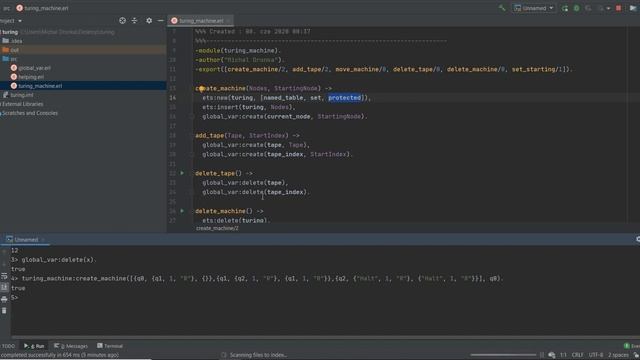Click Clear All trash icon in console
Screen dimensions: 640x360
pos(4,311)
